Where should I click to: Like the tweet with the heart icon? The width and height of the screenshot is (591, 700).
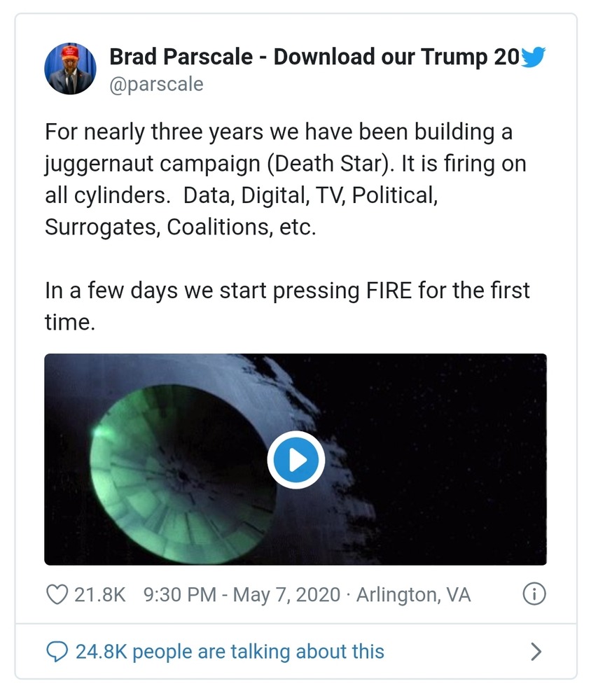pos(56,595)
